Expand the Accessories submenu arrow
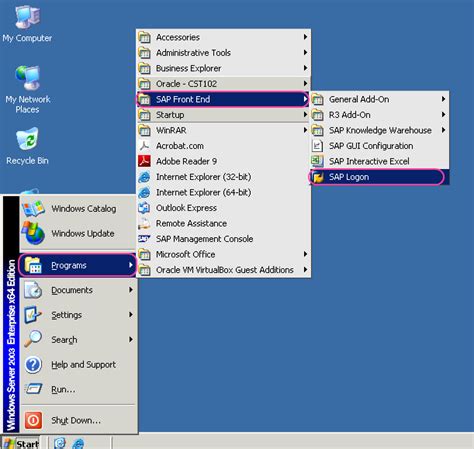474x449 pixels. pos(305,37)
